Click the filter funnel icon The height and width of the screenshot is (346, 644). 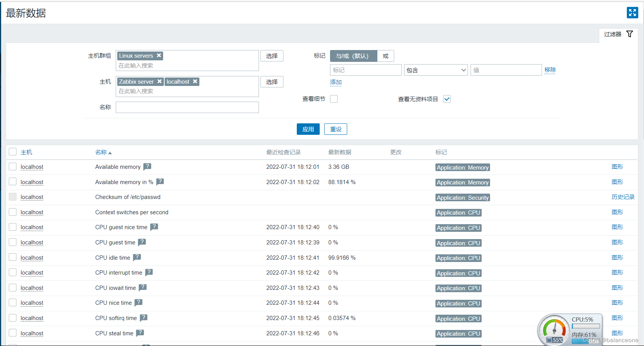click(629, 34)
